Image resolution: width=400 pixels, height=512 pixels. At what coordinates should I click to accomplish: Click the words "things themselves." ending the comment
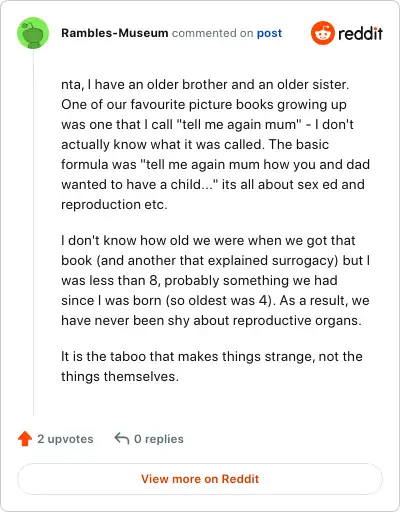coord(120,377)
